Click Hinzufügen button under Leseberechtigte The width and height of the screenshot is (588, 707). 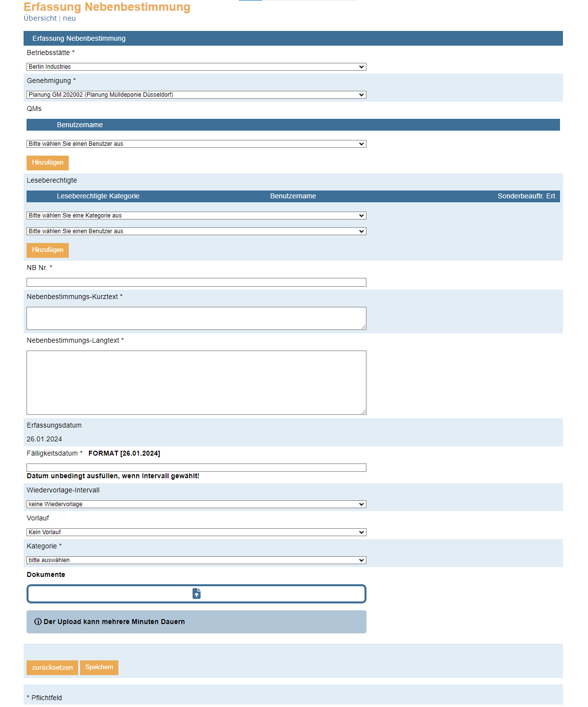pos(48,250)
